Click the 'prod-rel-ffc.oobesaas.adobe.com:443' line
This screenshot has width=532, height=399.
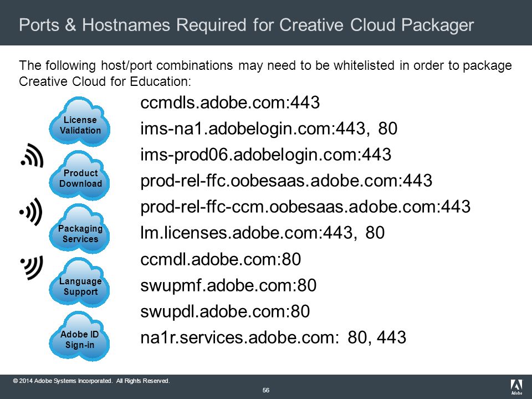287,181
